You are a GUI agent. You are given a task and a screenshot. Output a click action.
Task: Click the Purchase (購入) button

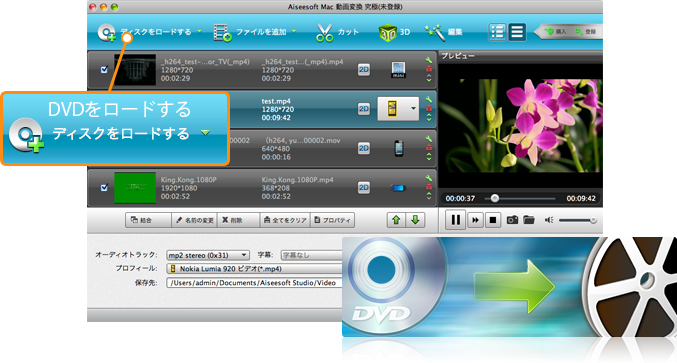pyautogui.click(x=556, y=32)
